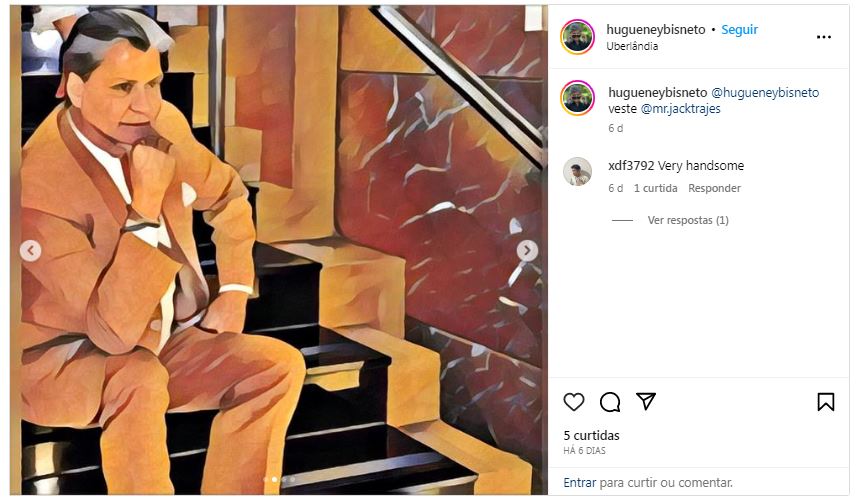862x504 pixels.
Task: View the Uberlândia location page
Action: pyautogui.click(x=632, y=46)
